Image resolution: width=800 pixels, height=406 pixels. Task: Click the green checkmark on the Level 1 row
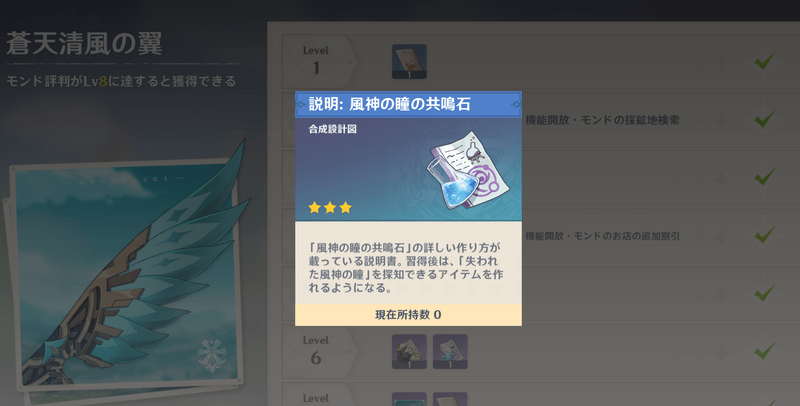pyautogui.click(x=764, y=61)
